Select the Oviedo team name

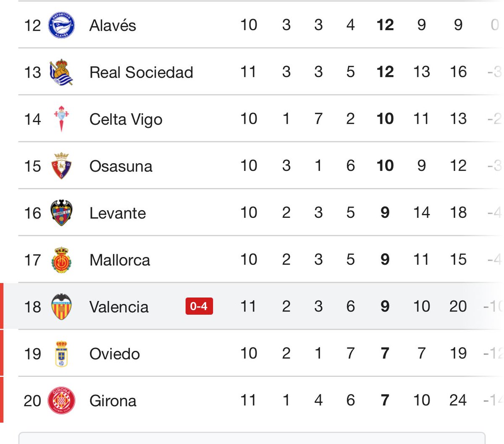(115, 354)
